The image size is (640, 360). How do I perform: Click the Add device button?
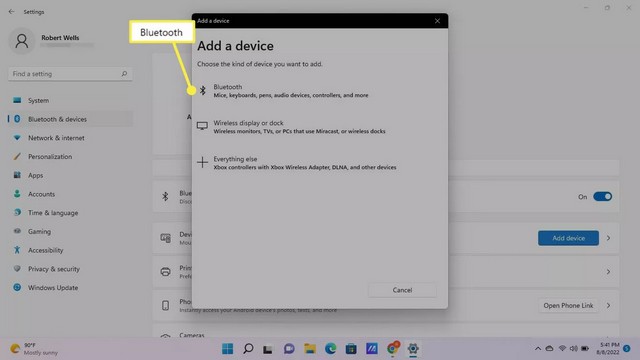coord(568,238)
